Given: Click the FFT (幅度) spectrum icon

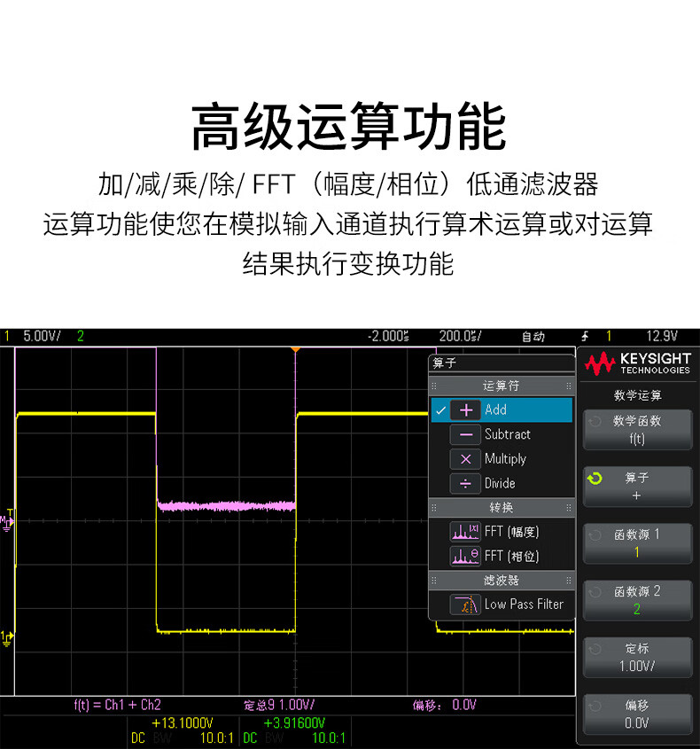Looking at the screenshot, I should 465,532.
